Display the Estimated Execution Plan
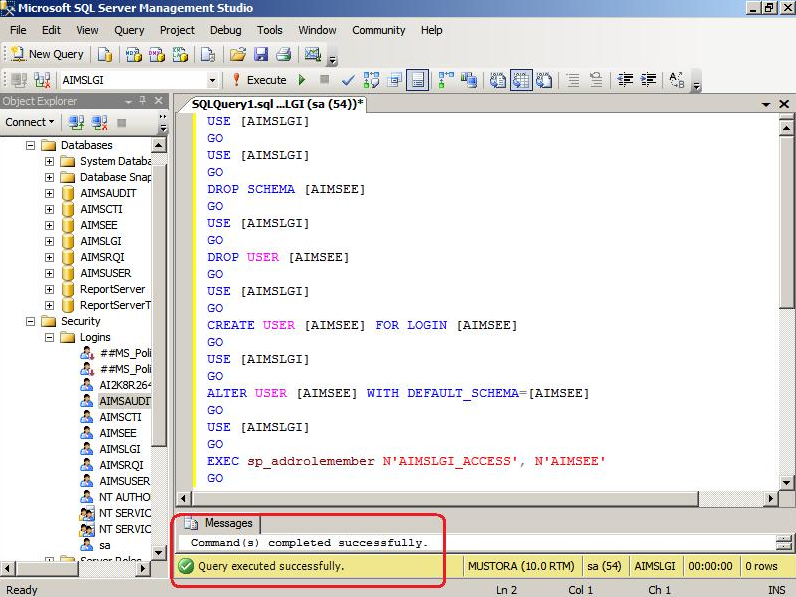The width and height of the screenshot is (796, 597). (x=371, y=80)
